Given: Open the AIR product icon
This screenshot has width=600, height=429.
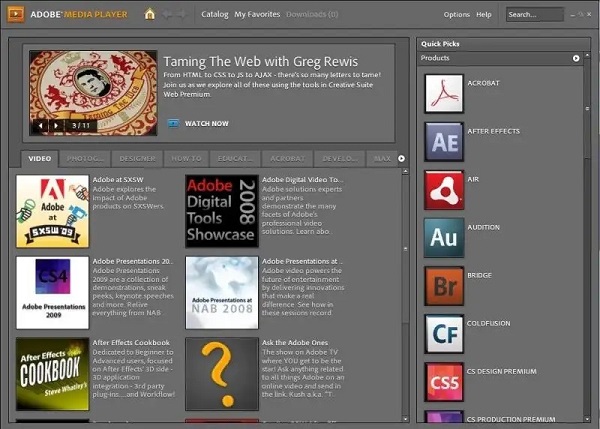Looking at the screenshot, I should click(444, 190).
